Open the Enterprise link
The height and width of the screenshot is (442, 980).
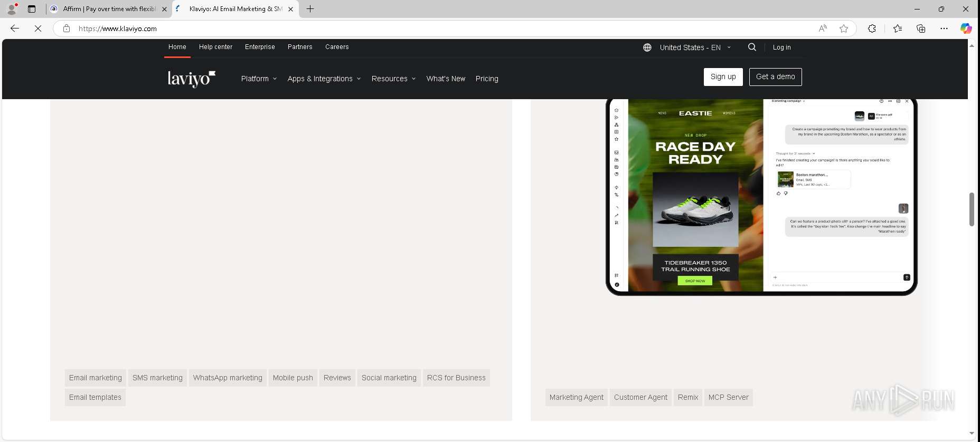pos(260,47)
